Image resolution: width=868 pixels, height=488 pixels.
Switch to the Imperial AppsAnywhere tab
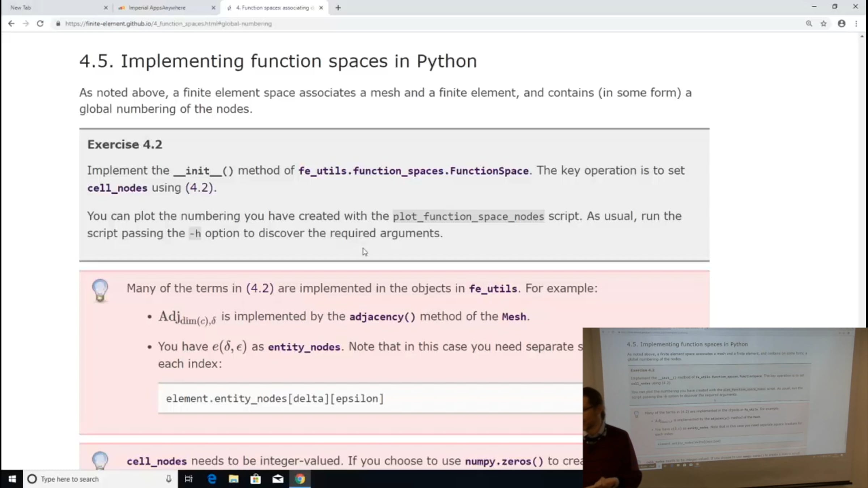pyautogui.click(x=157, y=8)
